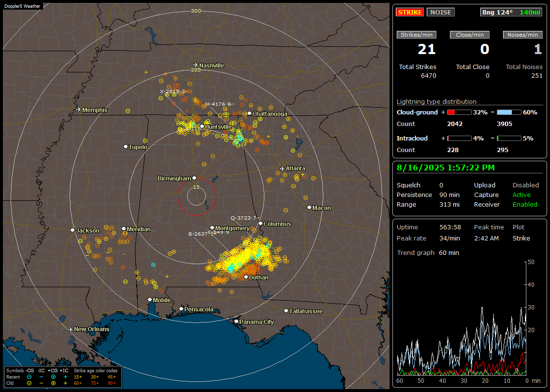This screenshot has height=392, width=550.
Task: Click the Peak rate value 34/min
Action: coord(450,238)
